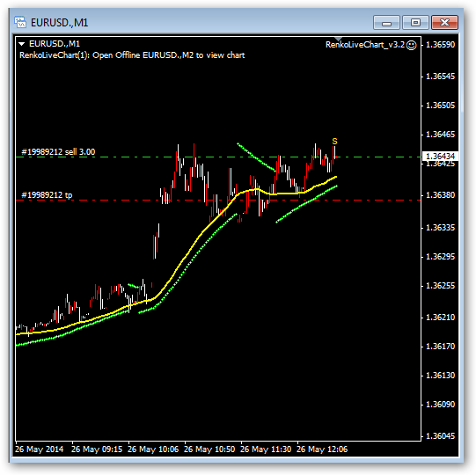Click RenkoLiveChart_v3.2 expert label
The height and width of the screenshot is (475, 476).
coord(365,45)
